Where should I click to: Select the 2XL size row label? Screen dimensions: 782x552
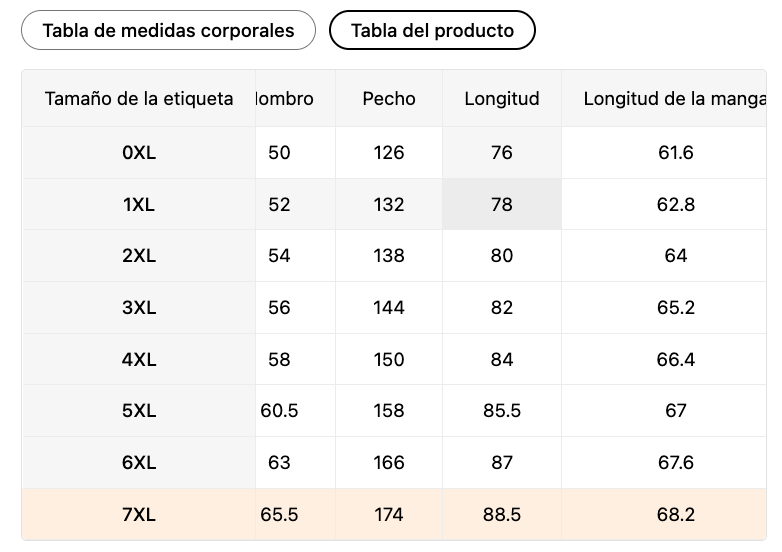pos(139,256)
